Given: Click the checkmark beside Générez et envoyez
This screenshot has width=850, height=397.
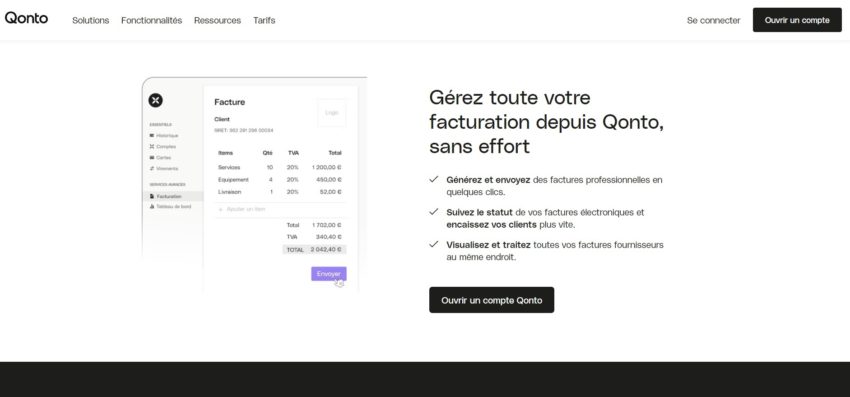Looking at the screenshot, I should click(x=434, y=179).
